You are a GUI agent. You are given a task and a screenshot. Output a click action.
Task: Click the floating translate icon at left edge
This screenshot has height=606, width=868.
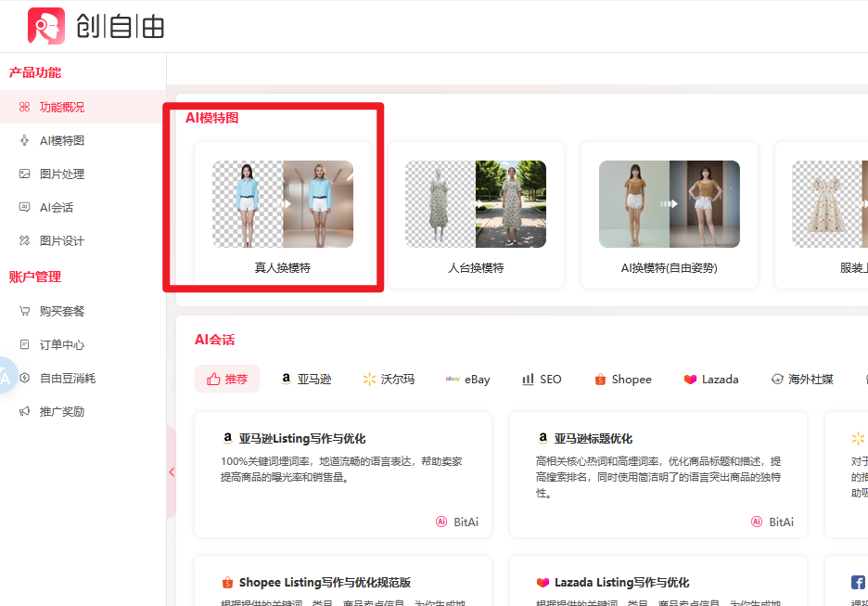(x=6, y=376)
